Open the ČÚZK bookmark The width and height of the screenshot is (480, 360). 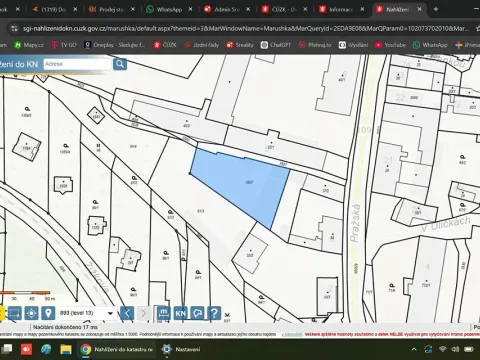[x=165, y=45]
